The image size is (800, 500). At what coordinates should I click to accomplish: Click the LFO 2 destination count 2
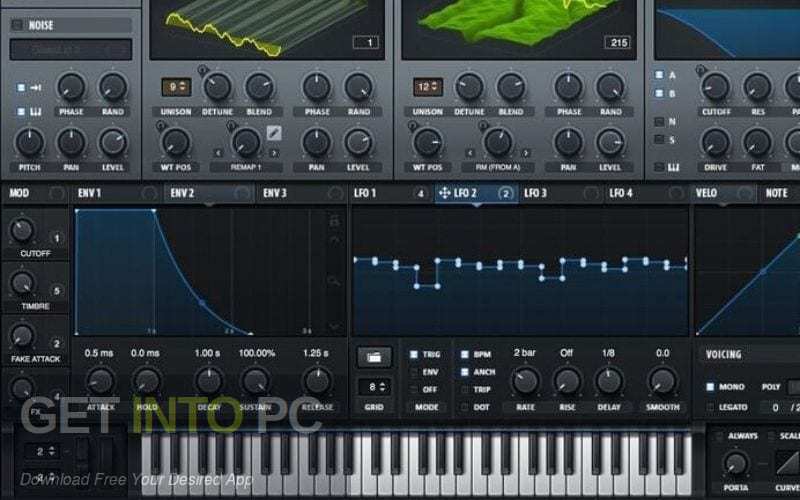click(506, 193)
